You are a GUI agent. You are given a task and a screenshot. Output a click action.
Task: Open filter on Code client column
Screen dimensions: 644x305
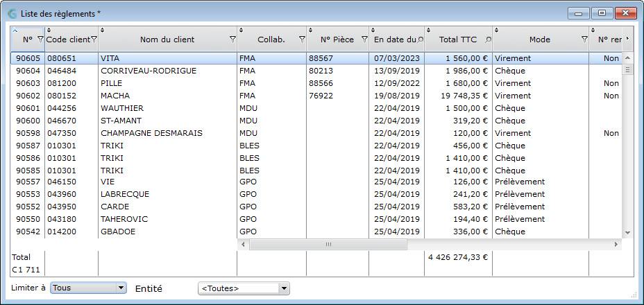tap(94, 40)
